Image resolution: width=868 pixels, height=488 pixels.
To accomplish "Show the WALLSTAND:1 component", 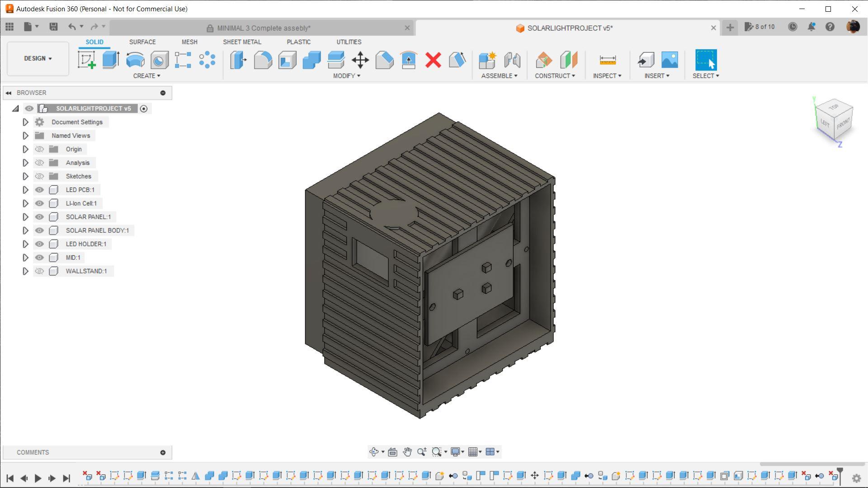I will 39,271.
